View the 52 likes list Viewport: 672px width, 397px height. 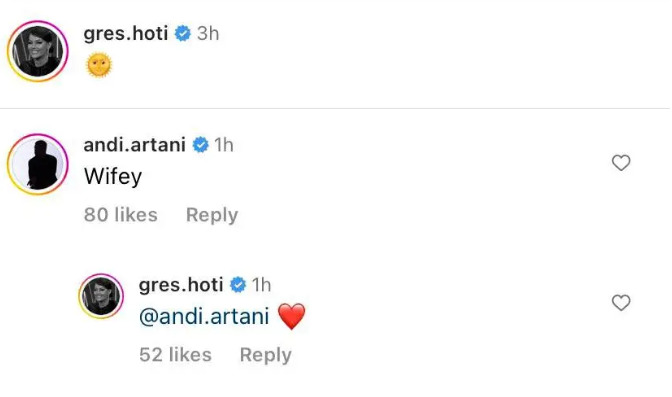click(175, 355)
